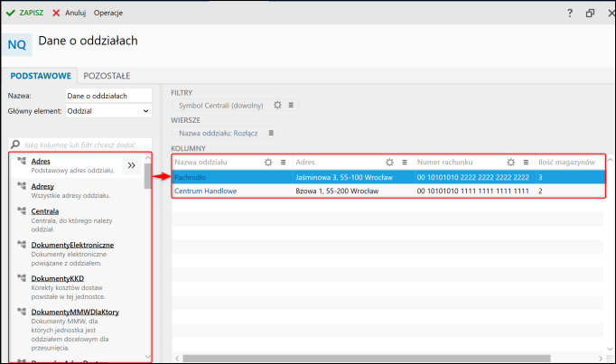Select the Jaśminowa 3, 55-100 Wrocław cell
Screen dimensions: 616x364
[344, 178]
